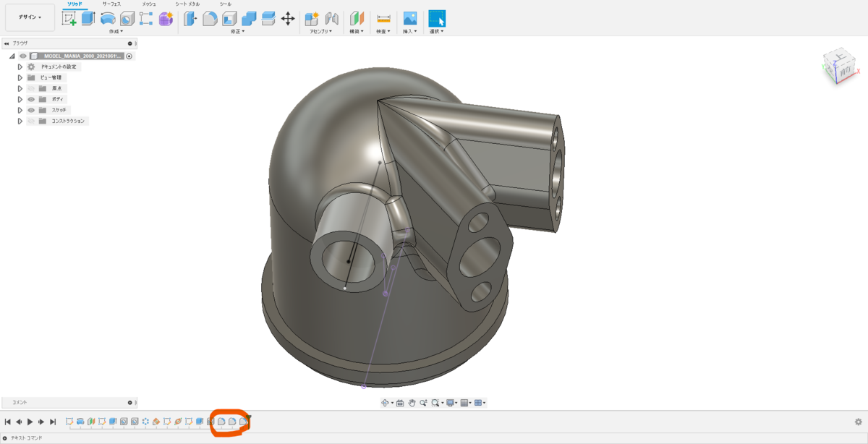Choose the Extrude tool in toolbar

point(88,19)
